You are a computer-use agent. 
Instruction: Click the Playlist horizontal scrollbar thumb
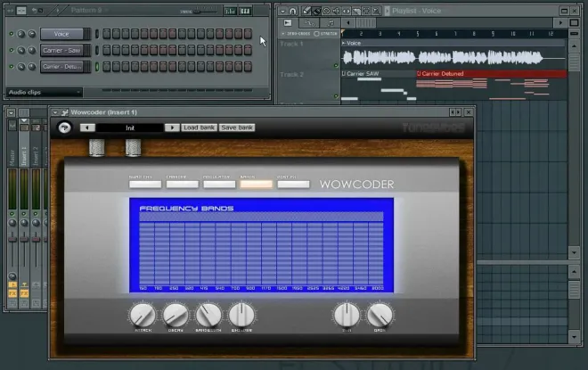pos(366,23)
